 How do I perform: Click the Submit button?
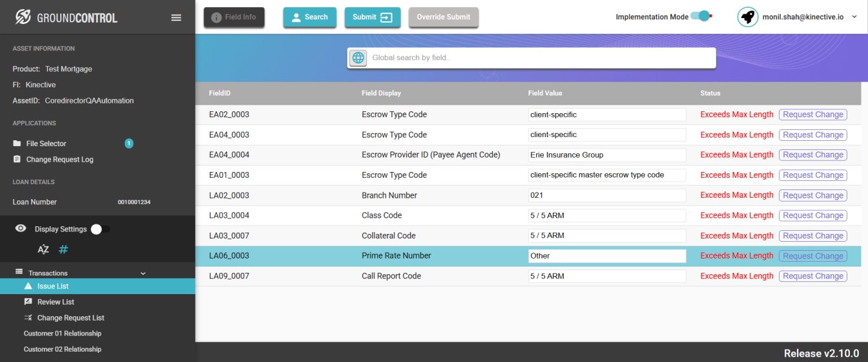(x=373, y=17)
